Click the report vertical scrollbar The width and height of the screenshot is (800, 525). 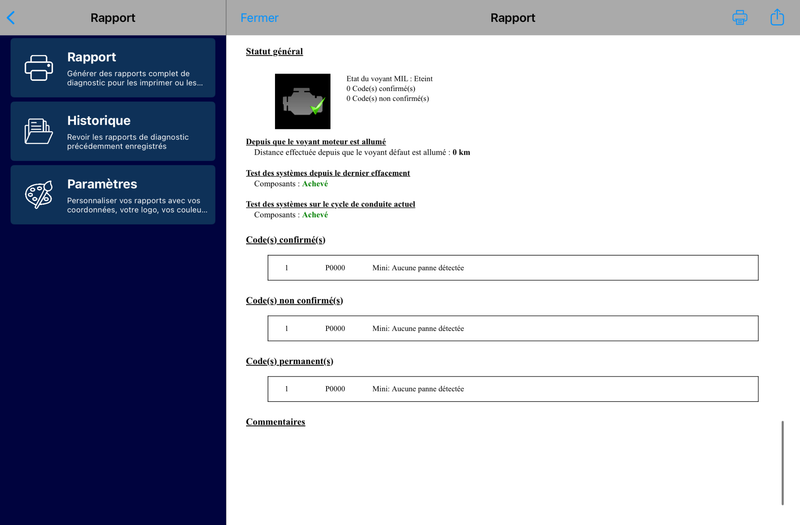782,463
